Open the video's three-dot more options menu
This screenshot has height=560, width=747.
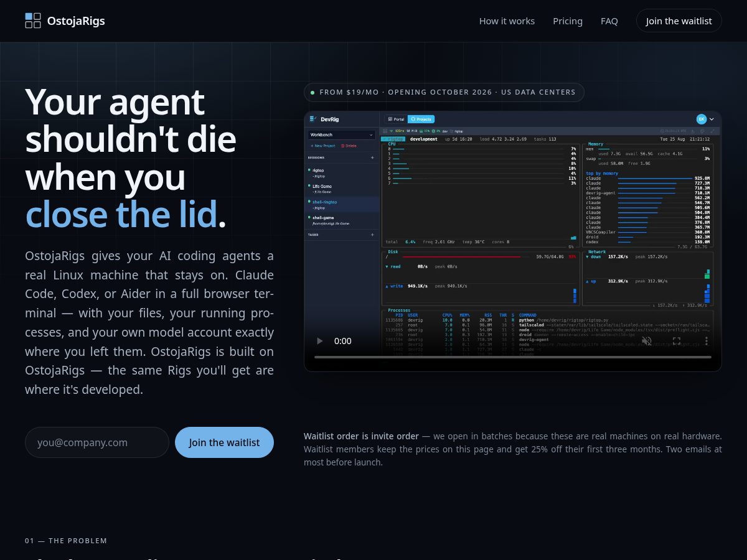click(x=706, y=341)
